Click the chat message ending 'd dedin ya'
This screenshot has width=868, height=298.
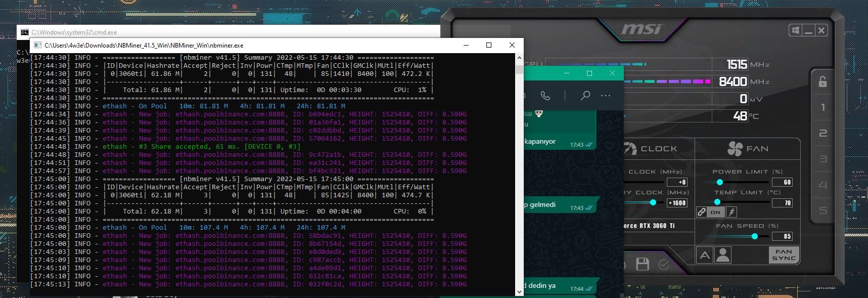(x=539, y=285)
